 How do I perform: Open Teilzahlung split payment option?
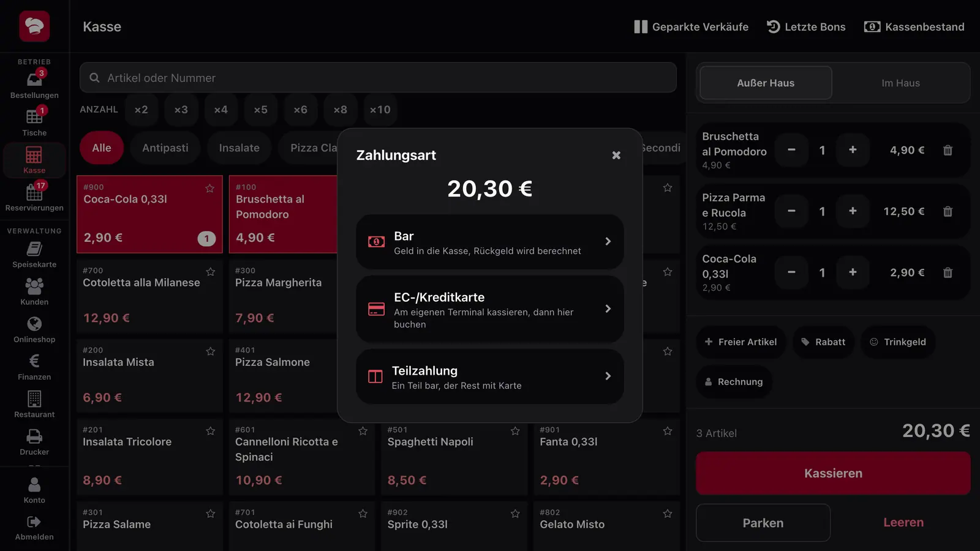(x=490, y=377)
